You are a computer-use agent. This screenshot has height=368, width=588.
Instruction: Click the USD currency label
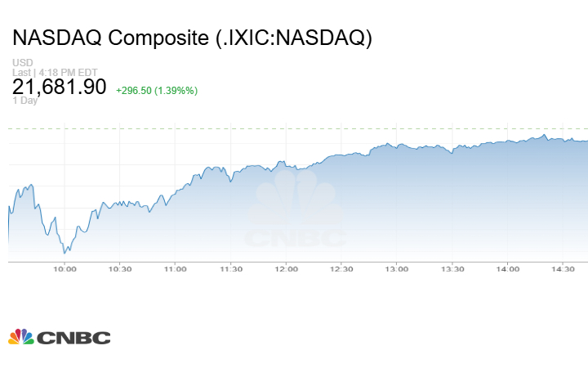click(21, 63)
